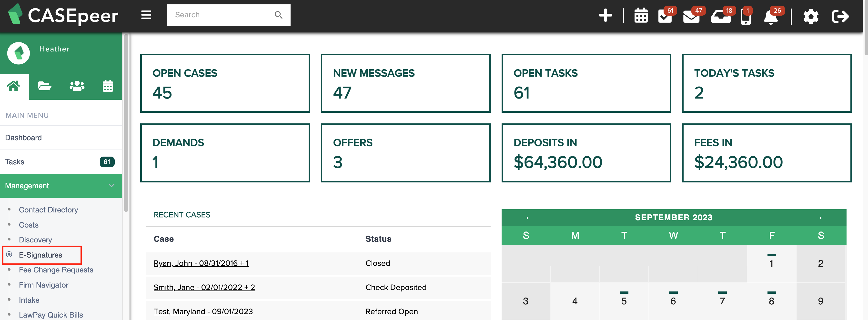The height and width of the screenshot is (320, 868).
Task: Click the Status column header
Action: [378, 239]
